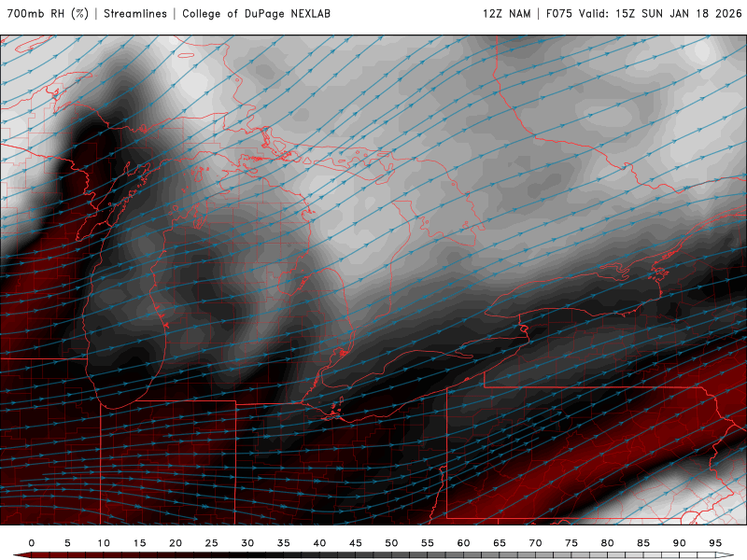Click the "0" value on the color scale
This screenshot has height=560, width=747.
(x=32, y=543)
